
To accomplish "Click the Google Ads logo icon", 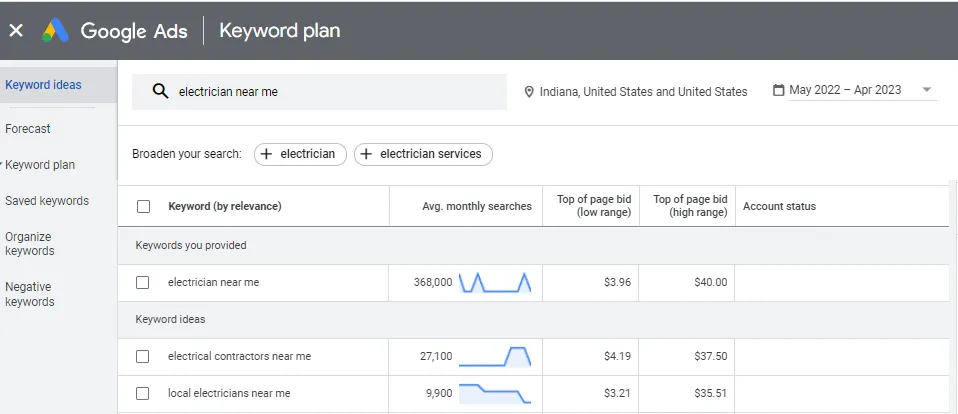I will click(x=55, y=31).
